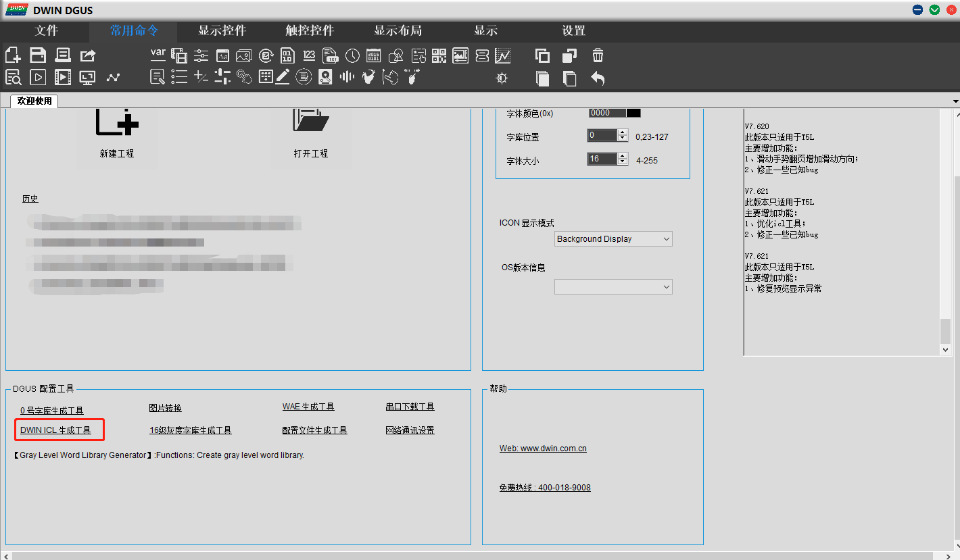Click the analog clock icon
The image size is (960, 560).
pos(352,55)
